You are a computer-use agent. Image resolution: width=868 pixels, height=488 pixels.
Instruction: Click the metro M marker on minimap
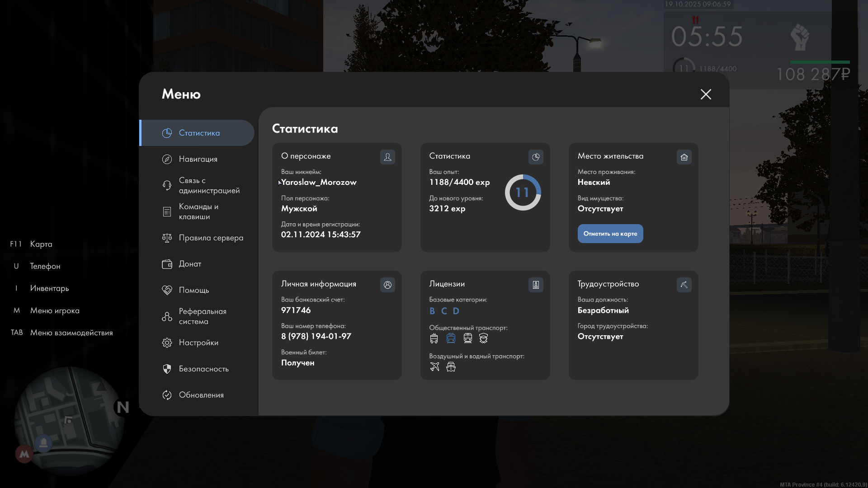[x=24, y=454]
